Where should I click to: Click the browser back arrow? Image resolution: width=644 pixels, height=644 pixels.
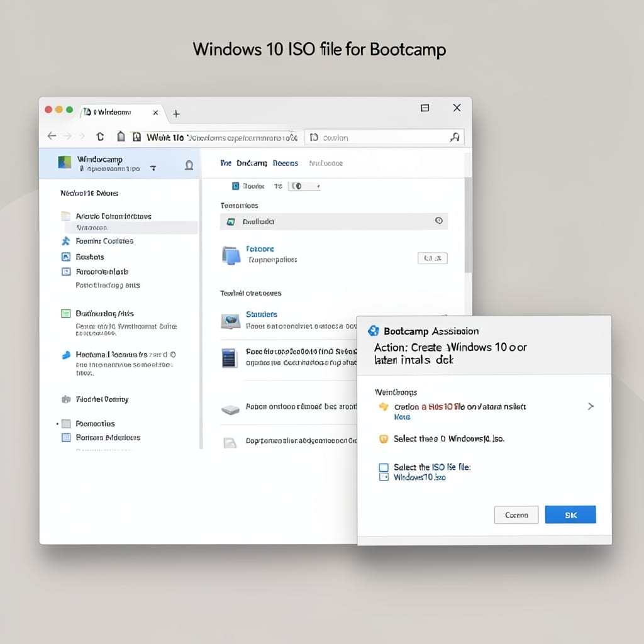52,136
